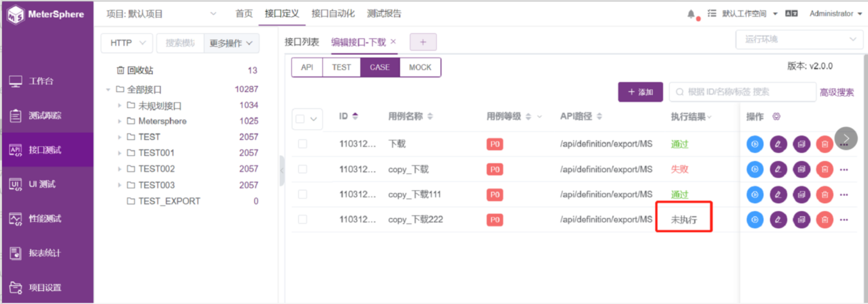
Task: Open the notification bell
Action: (x=691, y=14)
